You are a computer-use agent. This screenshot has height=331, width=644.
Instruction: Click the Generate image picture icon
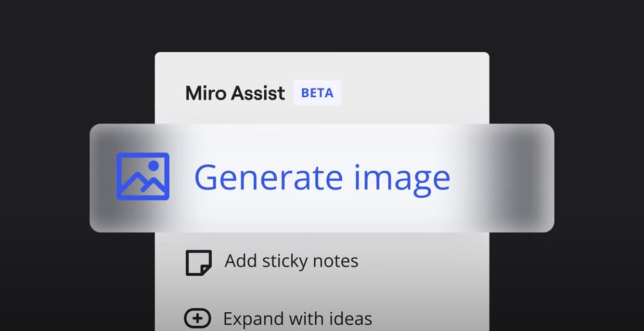pyautogui.click(x=143, y=176)
